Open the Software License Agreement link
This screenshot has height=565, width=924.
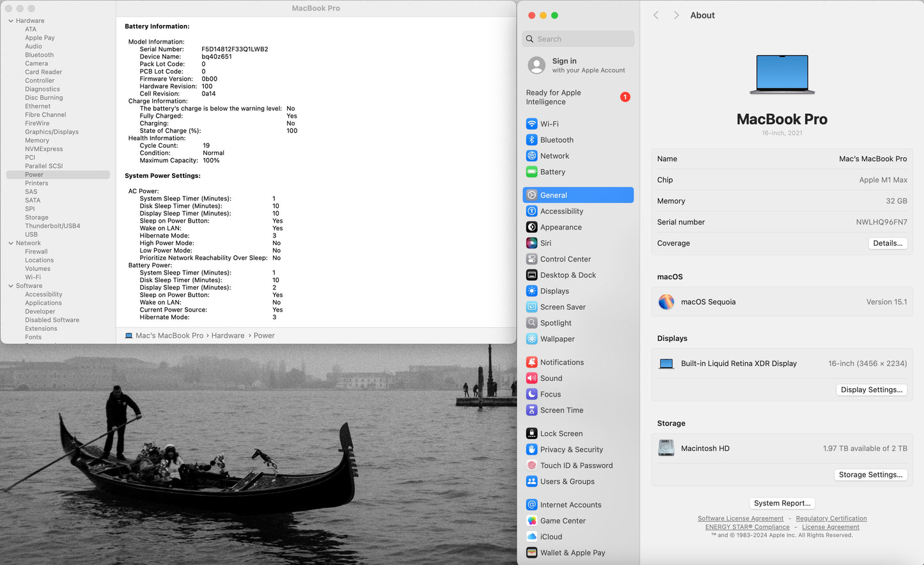740,519
